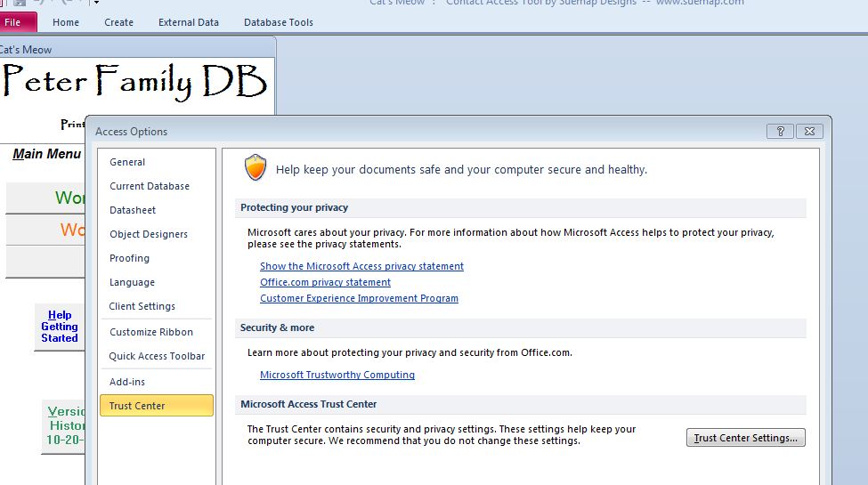Image resolution: width=868 pixels, height=485 pixels.
Task: Select Object Designers category
Action: 157,234
